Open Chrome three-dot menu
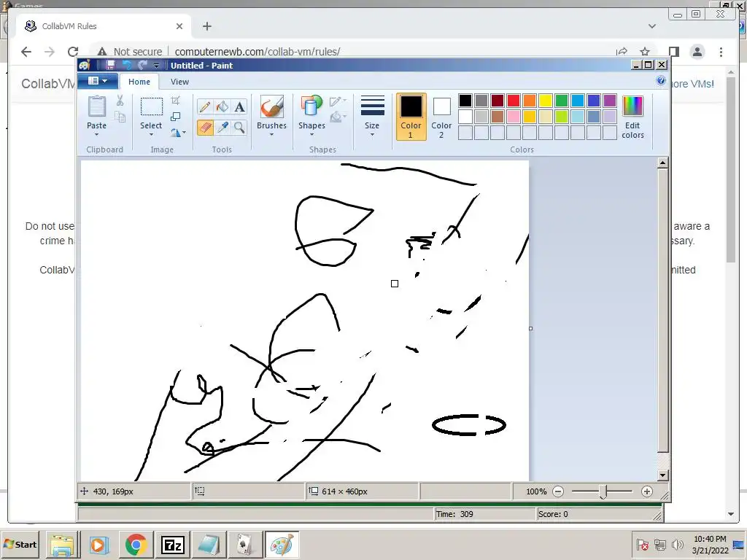This screenshot has height=560, width=747. pos(721,52)
